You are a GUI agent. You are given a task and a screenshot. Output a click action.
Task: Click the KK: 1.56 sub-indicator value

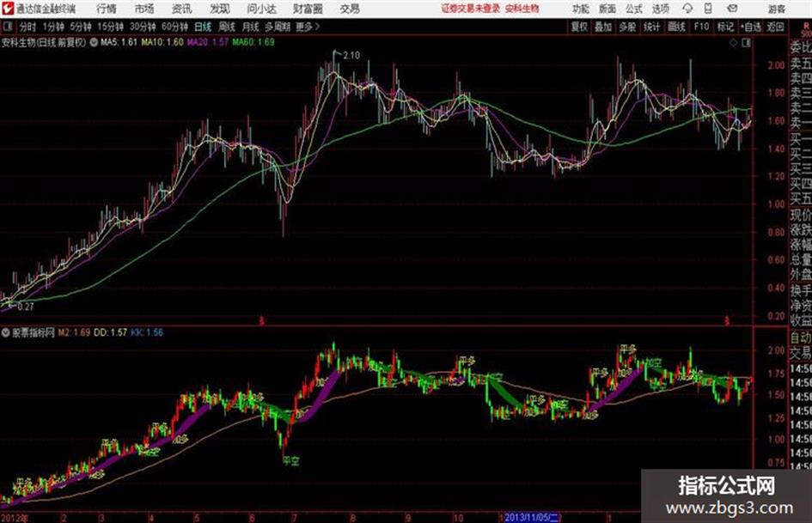[147, 332]
